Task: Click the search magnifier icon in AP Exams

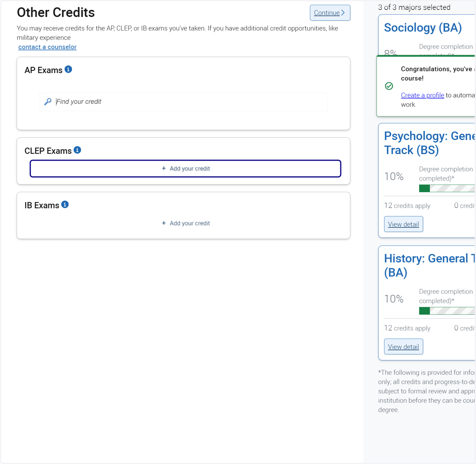Action: [48, 102]
